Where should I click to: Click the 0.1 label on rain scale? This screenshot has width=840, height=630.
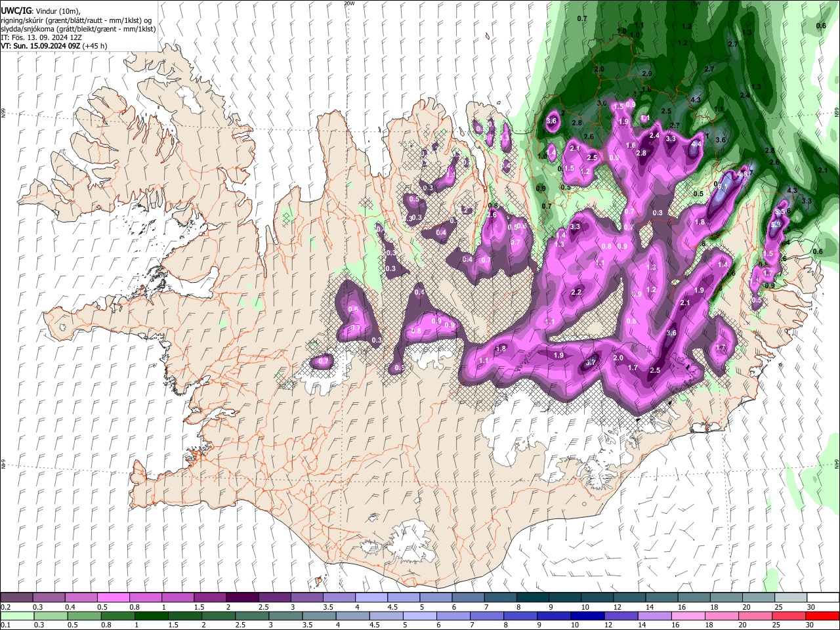[x=5, y=625]
